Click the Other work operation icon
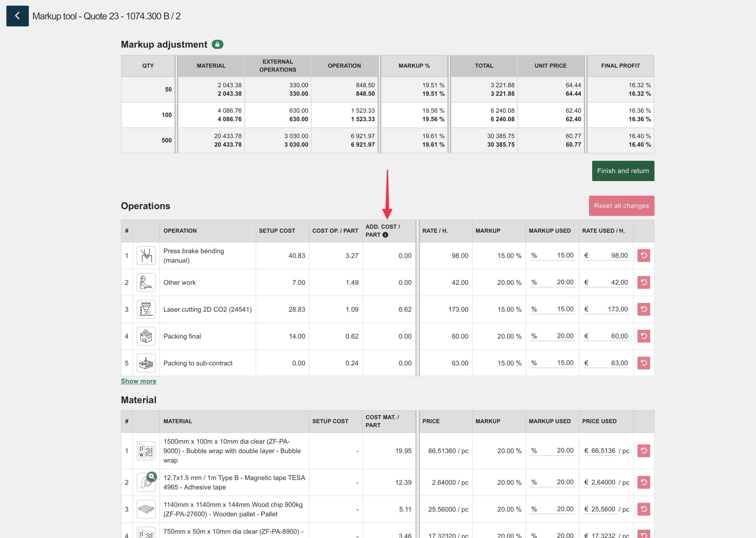The height and width of the screenshot is (538, 756). tap(146, 282)
